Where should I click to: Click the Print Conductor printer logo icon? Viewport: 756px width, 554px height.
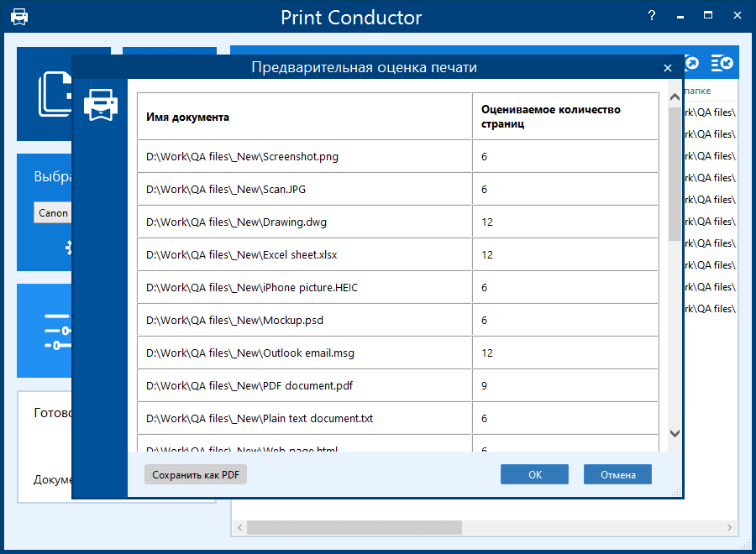point(19,17)
